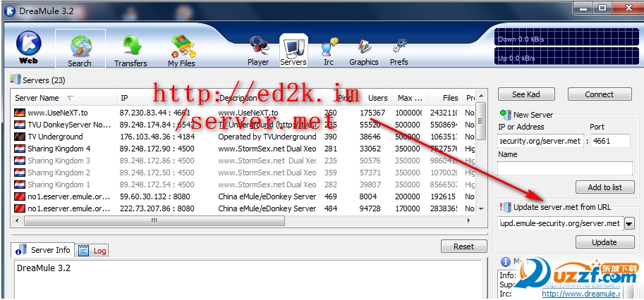Click Add to list button
Image resolution: width=644 pixels, height=300 pixels.
[604, 187]
